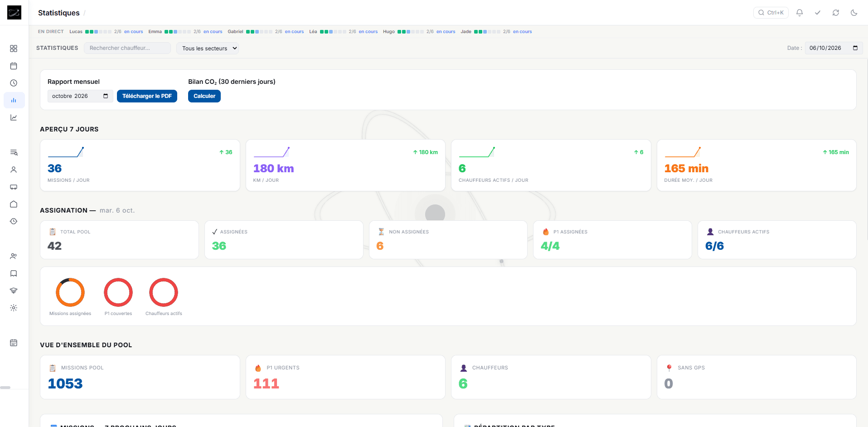Viewport: 868px width, 427px height.
Task: Open the Tous les secteurs dropdown
Action: click(x=208, y=48)
